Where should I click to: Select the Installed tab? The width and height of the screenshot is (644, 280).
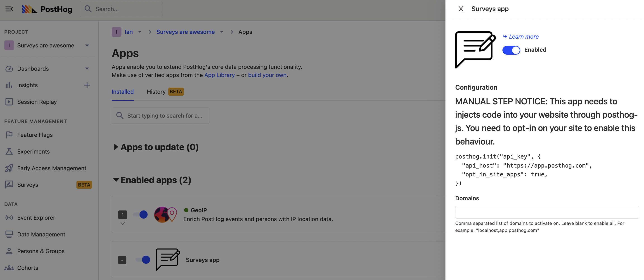pos(123,92)
